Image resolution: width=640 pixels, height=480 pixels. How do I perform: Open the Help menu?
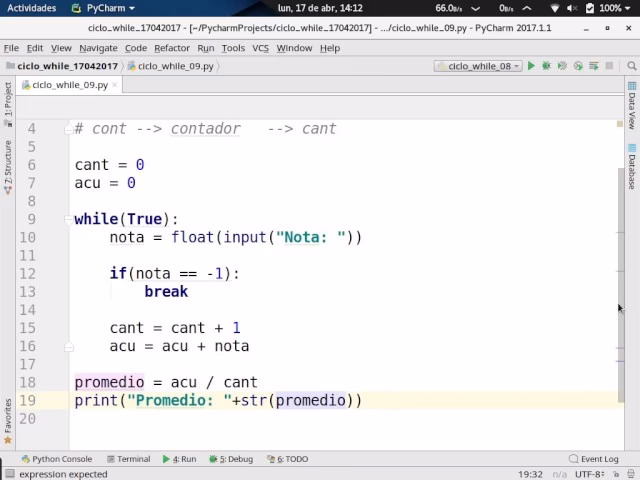330,48
